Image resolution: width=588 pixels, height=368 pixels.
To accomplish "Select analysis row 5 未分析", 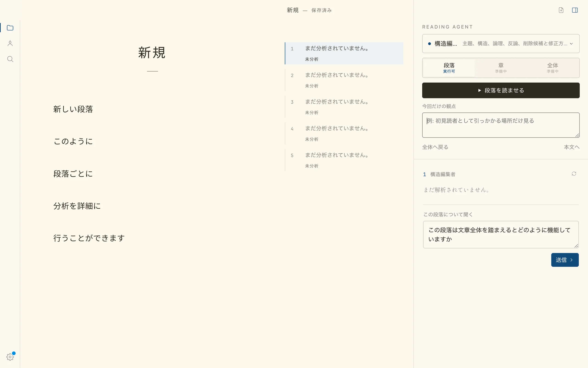I will click(x=344, y=160).
